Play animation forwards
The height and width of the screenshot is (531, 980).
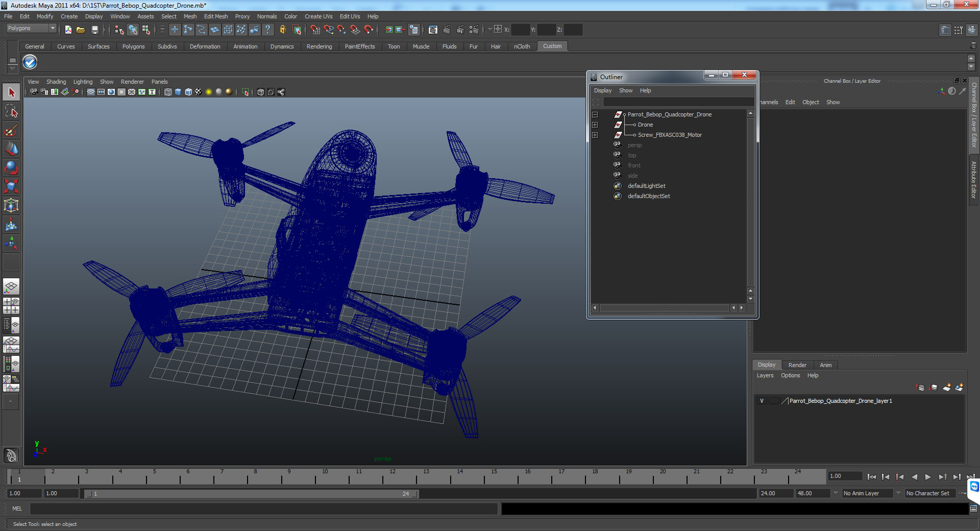point(928,477)
